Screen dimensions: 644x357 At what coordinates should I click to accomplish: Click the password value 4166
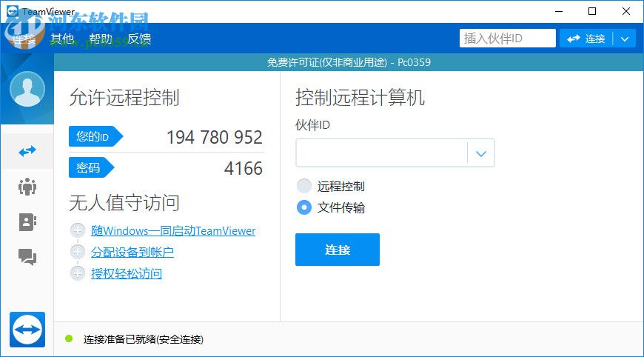pos(243,168)
